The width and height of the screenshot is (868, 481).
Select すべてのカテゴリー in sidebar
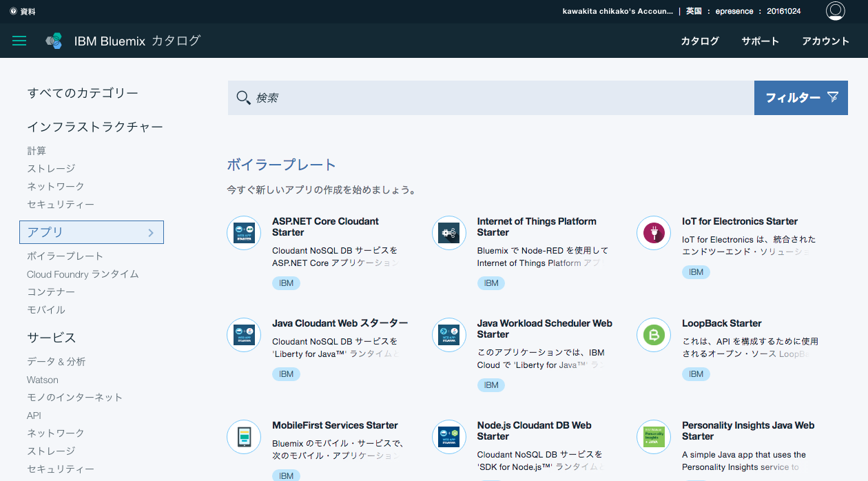[83, 93]
